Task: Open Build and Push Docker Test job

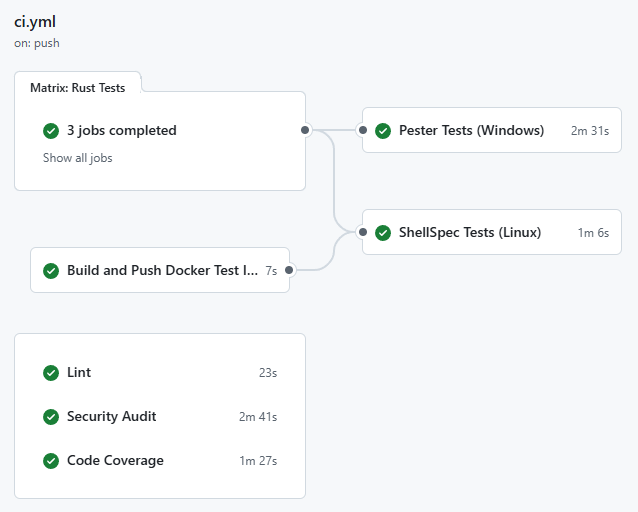Action: click(x=158, y=271)
